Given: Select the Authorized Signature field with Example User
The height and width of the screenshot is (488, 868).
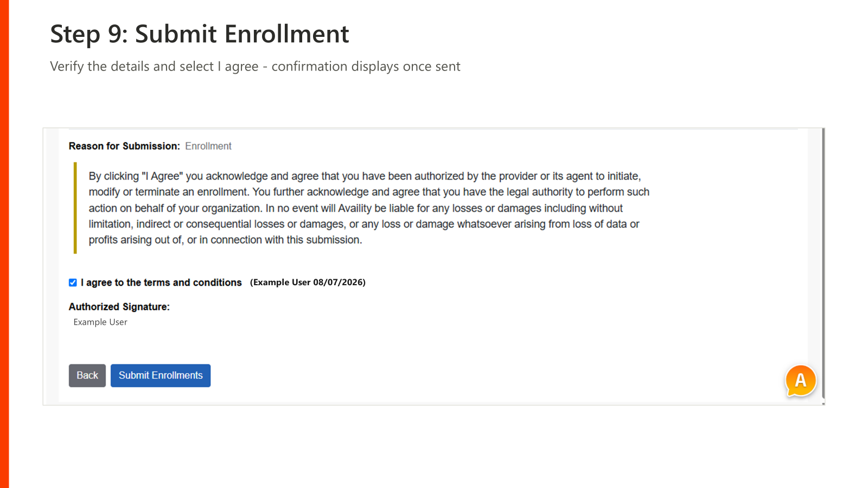Looking at the screenshot, I should pyautogui.click(x=100, y=322).
